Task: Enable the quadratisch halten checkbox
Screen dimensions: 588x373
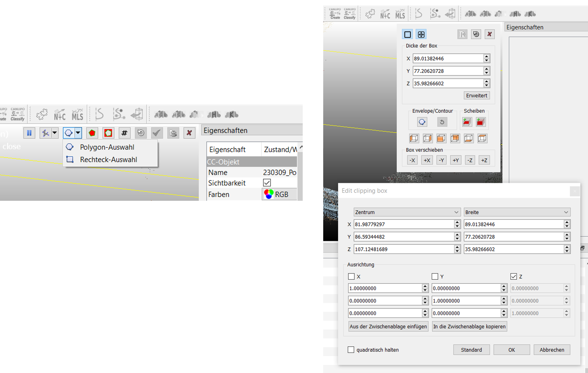Action: 351,350
